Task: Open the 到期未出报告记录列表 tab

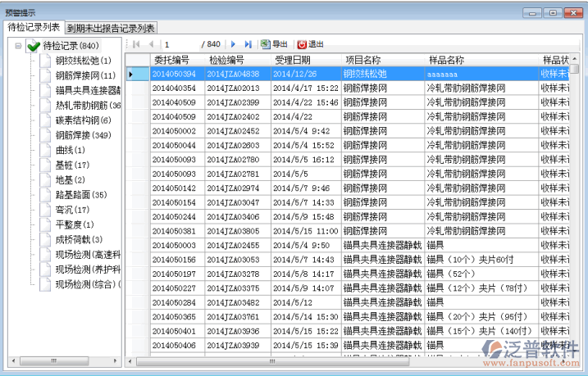Action: coord(112,28)
